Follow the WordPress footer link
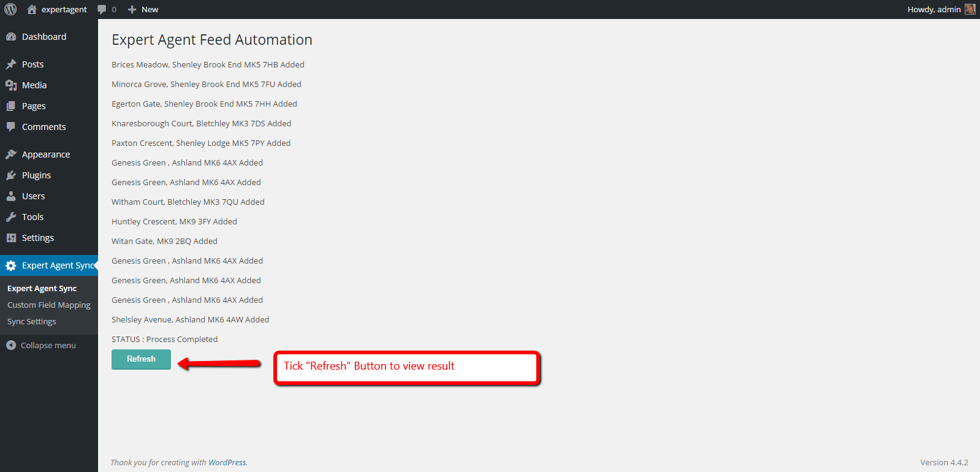This screenshot has height=472, width=980. 227,462
